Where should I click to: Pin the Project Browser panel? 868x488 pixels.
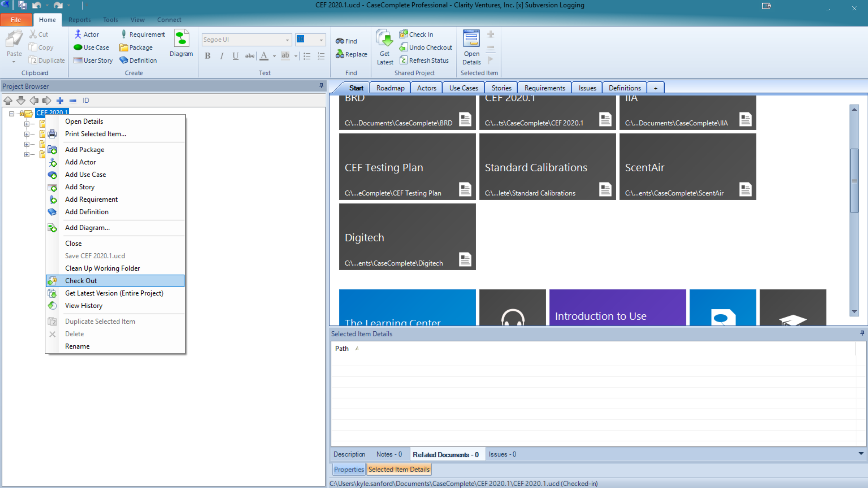(321, 85)
